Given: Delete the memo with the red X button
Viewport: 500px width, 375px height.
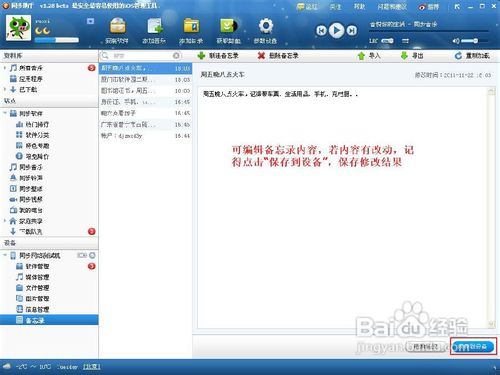Looking at the screenshot, I should [278, 56].
